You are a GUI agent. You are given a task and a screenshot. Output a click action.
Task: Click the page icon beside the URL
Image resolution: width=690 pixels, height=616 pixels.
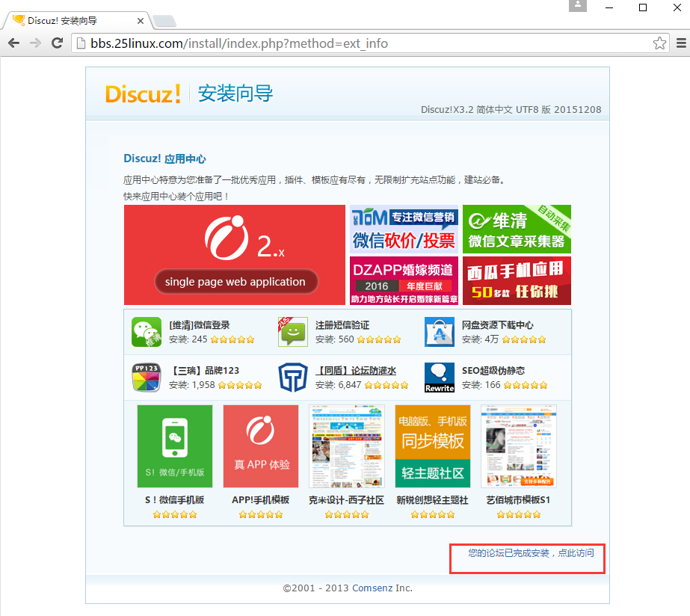coord(81,43)
